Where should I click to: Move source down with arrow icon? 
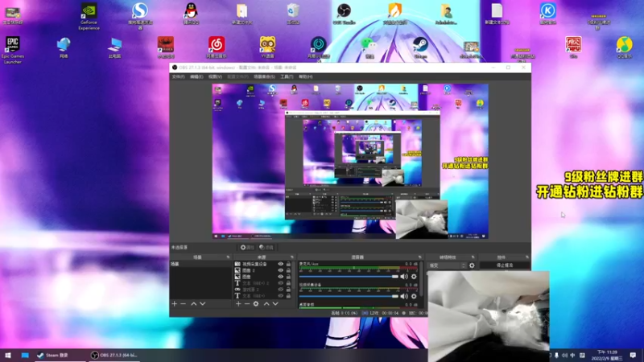[275, 304]
